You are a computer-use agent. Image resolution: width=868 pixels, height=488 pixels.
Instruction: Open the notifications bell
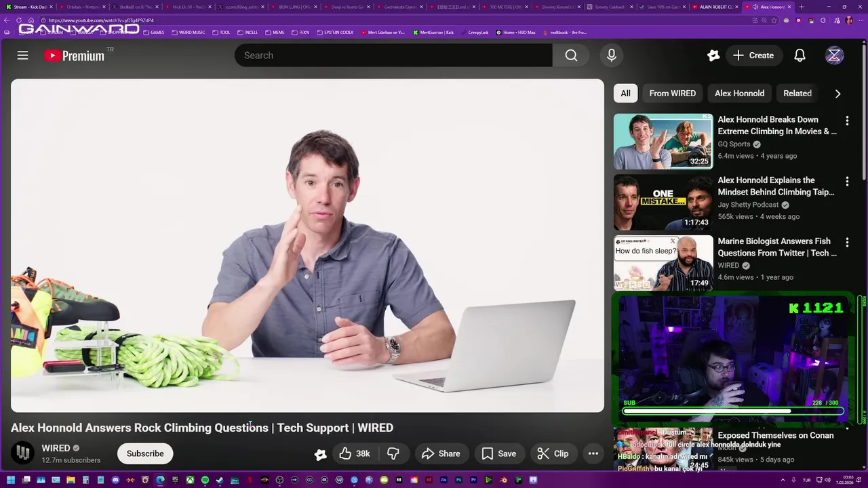click(x=800, y=56)
